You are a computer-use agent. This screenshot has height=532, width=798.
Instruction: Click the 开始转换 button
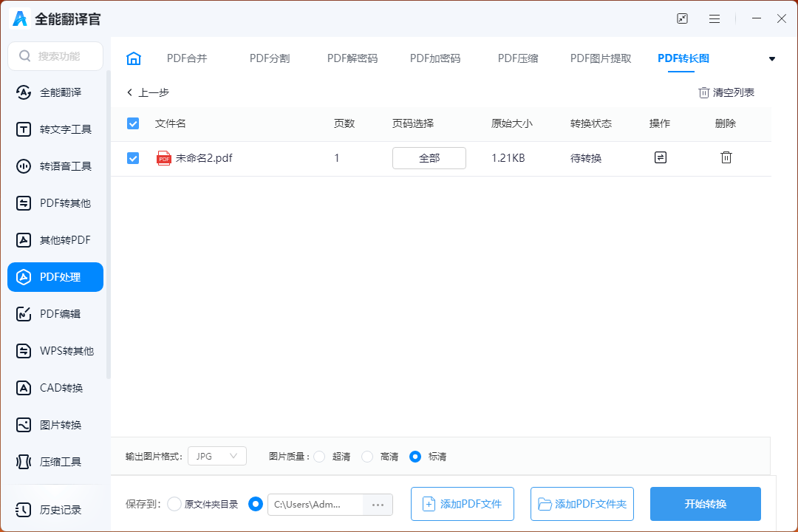click(705, 504)
